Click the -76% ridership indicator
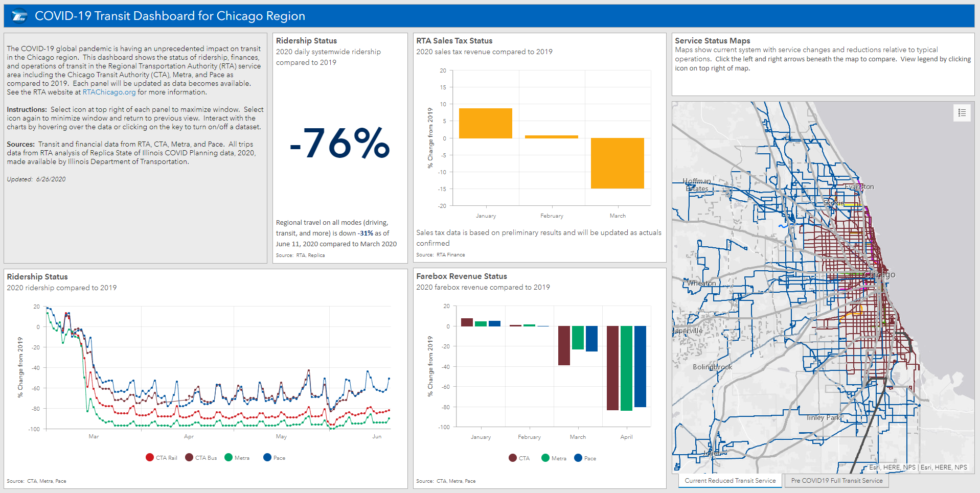This screenshot has height=493, width=980. [339, 143]
